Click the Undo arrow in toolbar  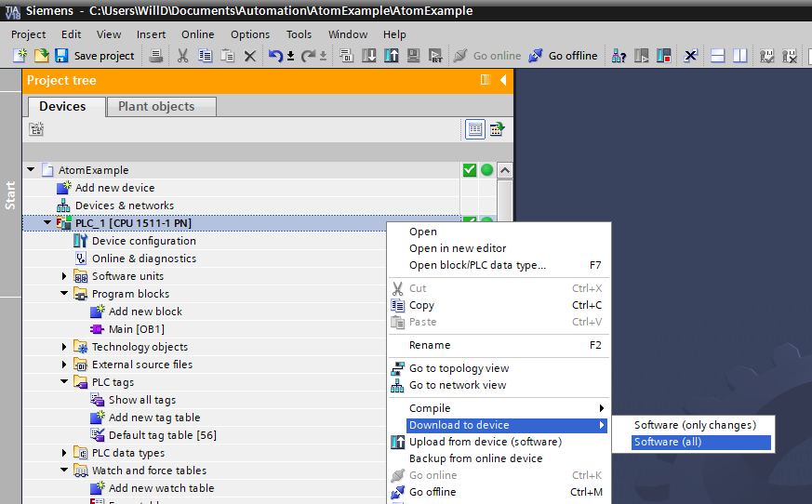tap(275, 56)
